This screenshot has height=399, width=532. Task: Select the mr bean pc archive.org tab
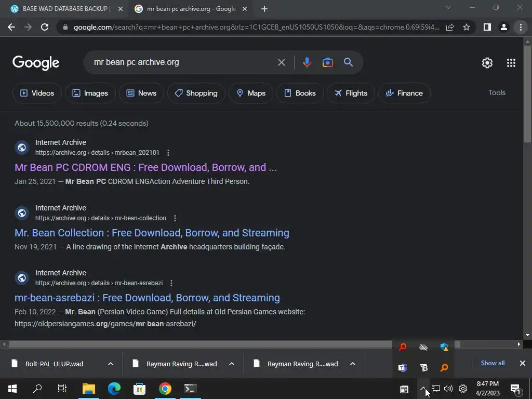click(x=191, y=9)
